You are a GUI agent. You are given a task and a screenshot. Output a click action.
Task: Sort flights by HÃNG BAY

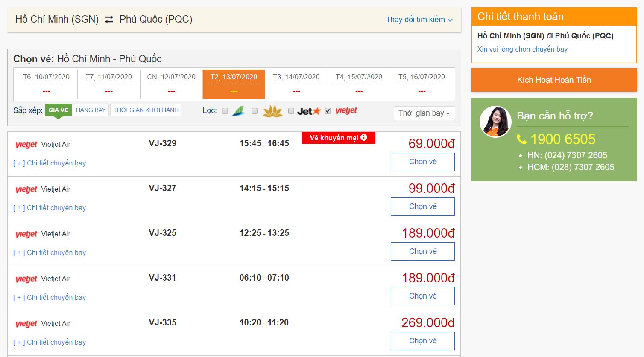91,110
